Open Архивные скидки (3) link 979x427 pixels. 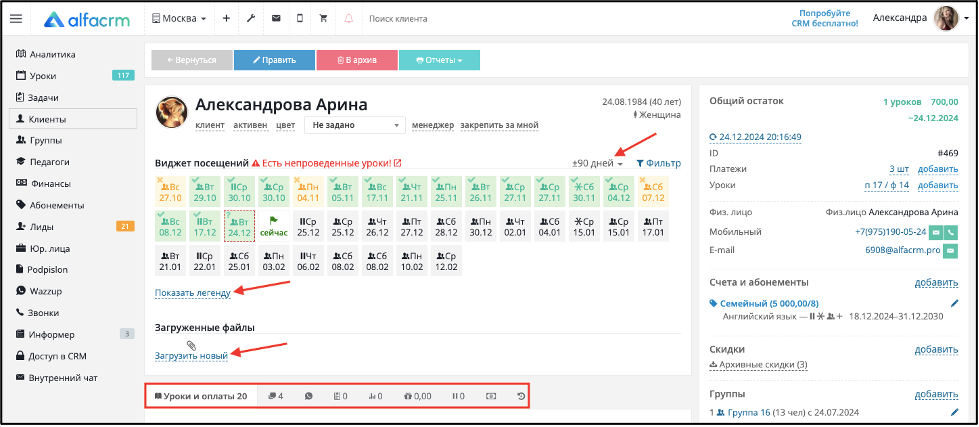[x=759, y=365]
